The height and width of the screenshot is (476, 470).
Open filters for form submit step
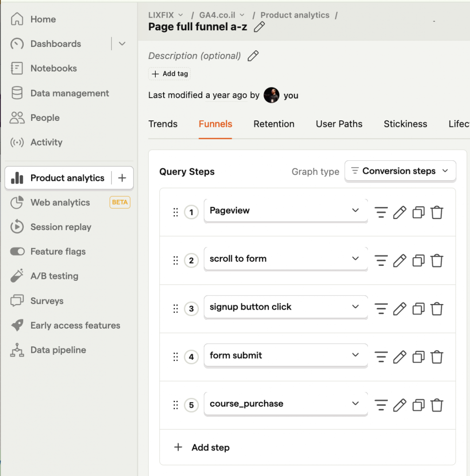(x=381, y=357)
